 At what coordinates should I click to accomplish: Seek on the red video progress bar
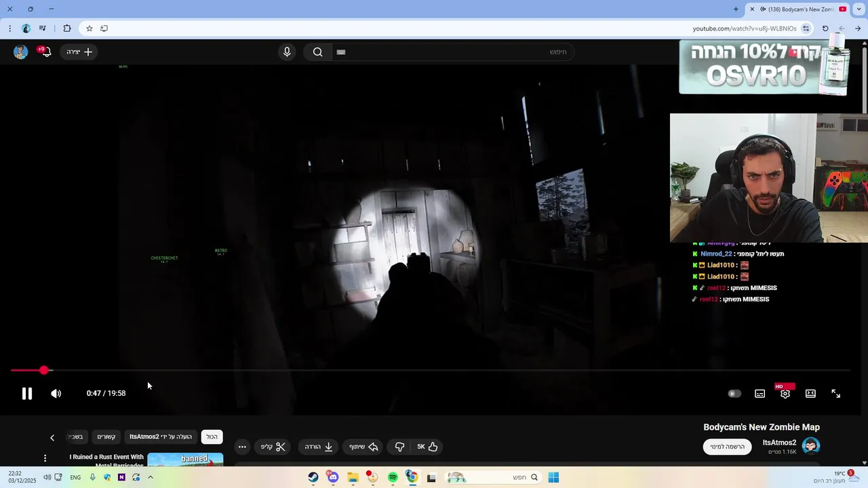pyautogui.click(x=430, y=370)
